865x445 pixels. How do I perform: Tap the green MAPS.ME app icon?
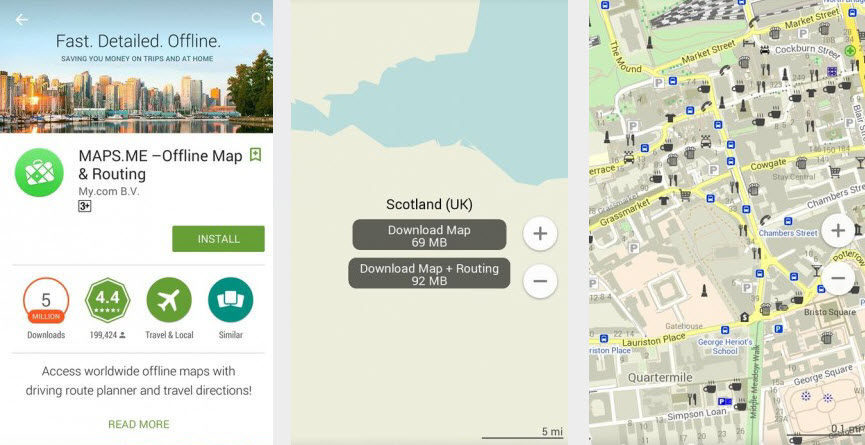tap(39, 172)
